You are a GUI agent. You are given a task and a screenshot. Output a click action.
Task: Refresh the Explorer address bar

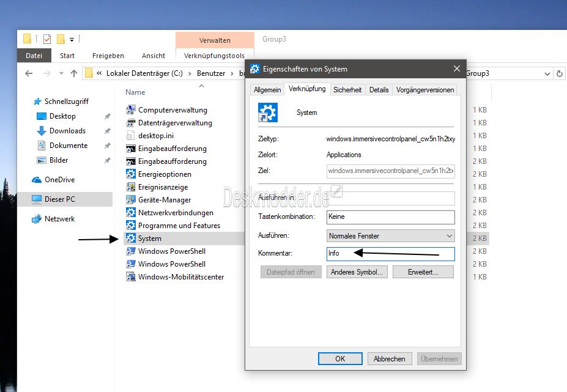[560, 74]
